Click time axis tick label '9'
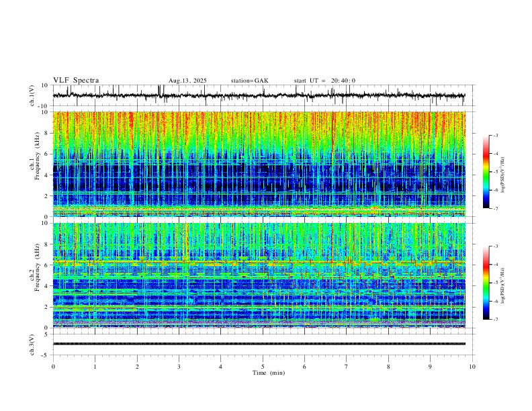 point(430,367)
